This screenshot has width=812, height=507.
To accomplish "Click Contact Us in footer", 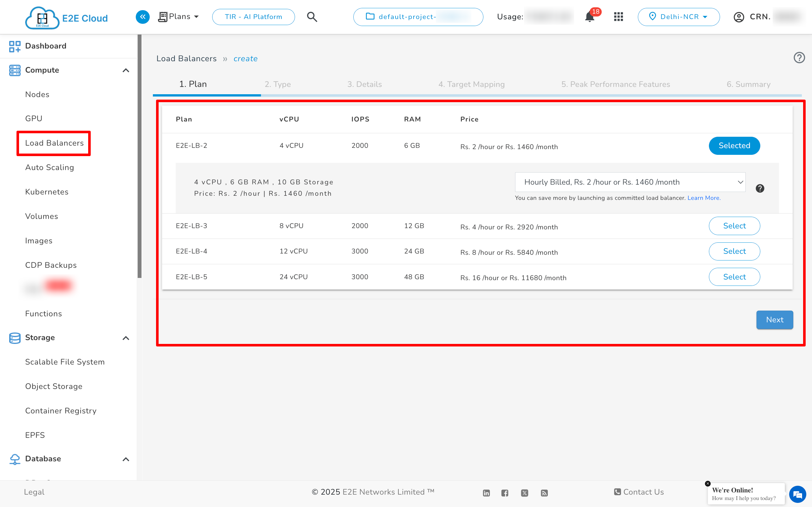I will pyautogui.click(x=639, y=492).
